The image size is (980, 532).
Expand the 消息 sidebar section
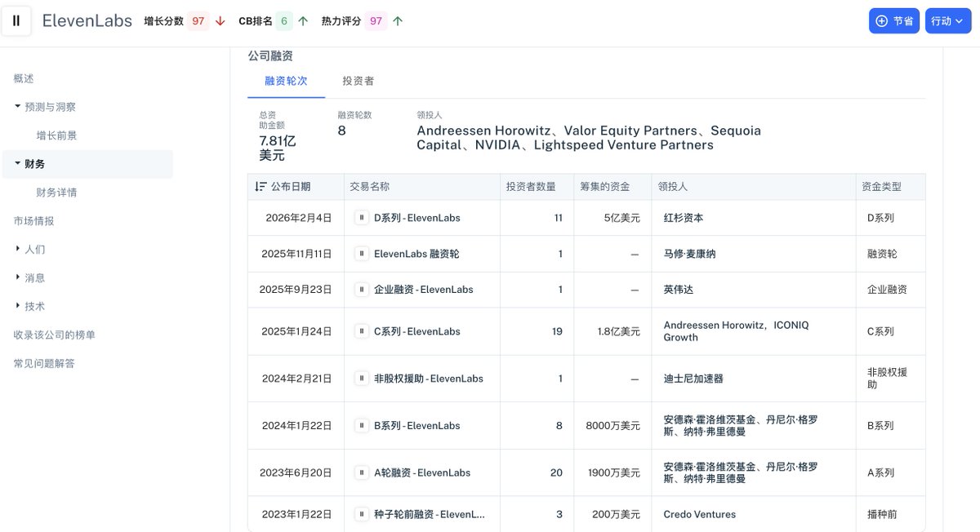[x=18, y=277]
